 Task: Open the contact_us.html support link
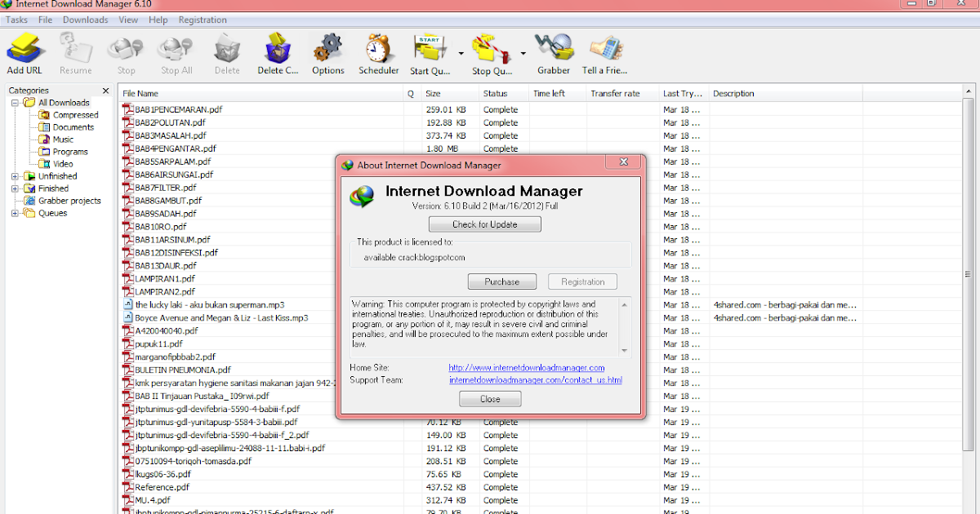click(x=536, y=380)
